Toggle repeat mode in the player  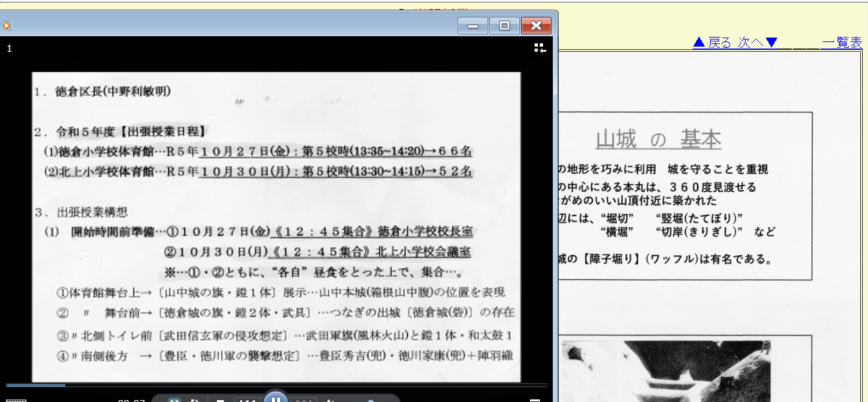click(194, 401)
